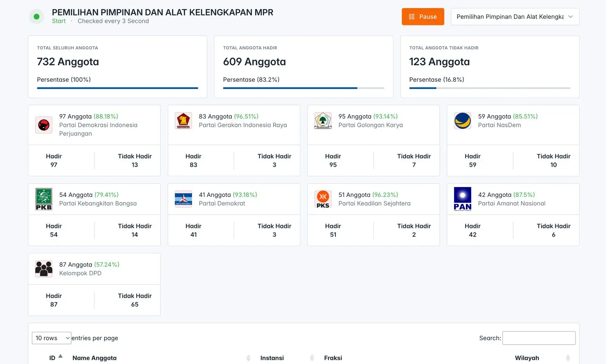Viewport: 606px width, 364px height.
Task: Click the PKS party logo
Action: tap(323, 199)
